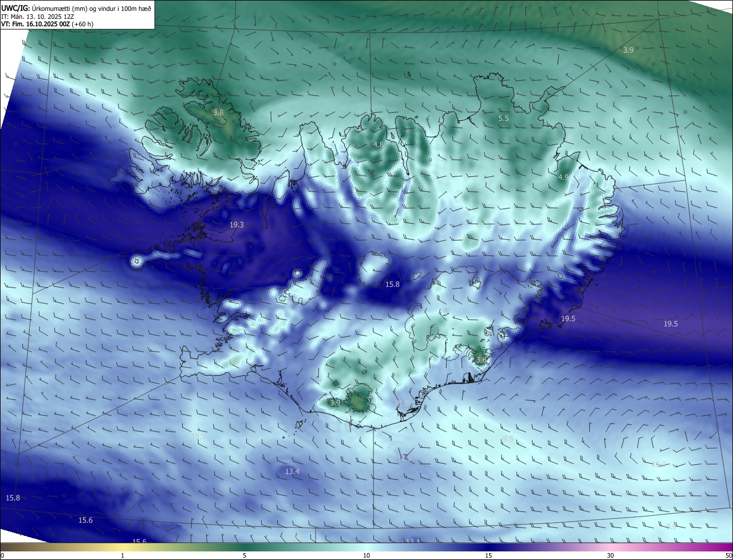Click the color scale tick label 15

click(488, 555)
